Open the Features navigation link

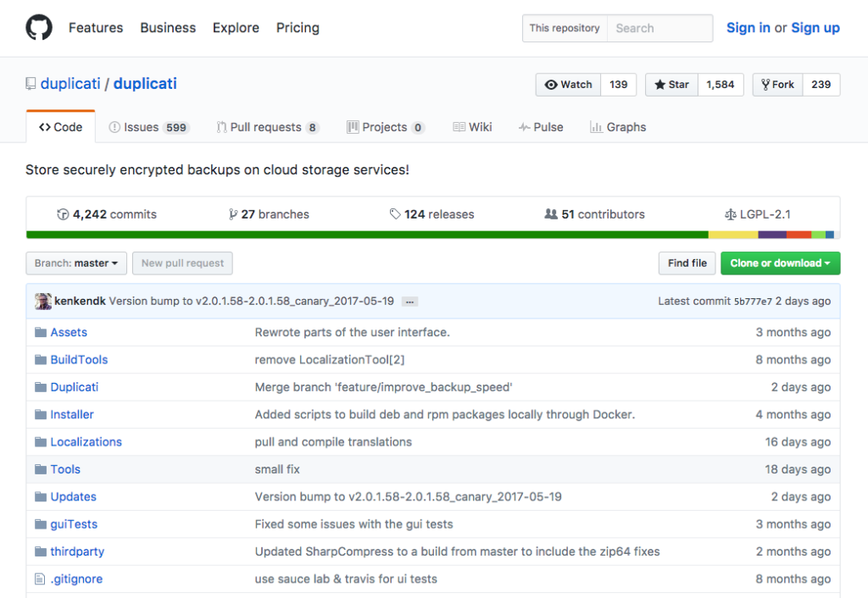(96, 28)
